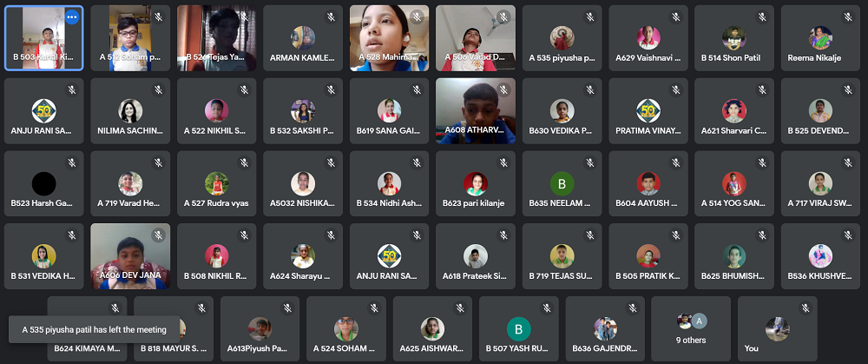Click muted mic icon on A 527 Rudra vyas tile

(244, 162)
